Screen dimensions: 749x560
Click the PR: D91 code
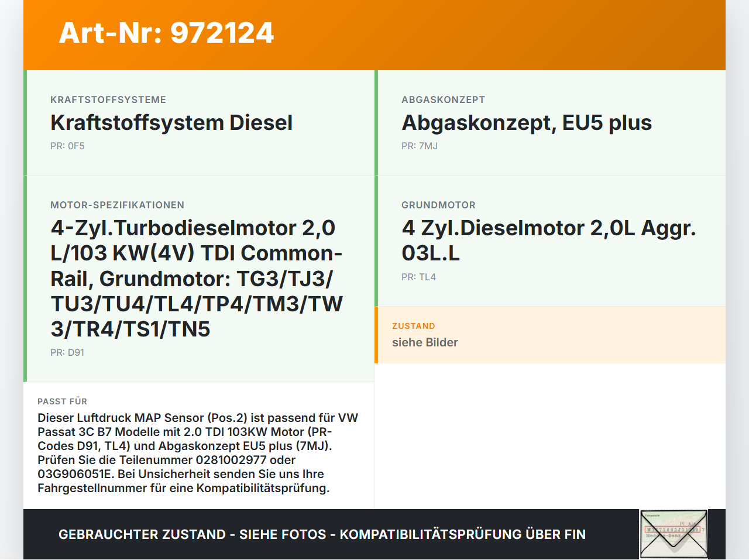tap(67, 352)
